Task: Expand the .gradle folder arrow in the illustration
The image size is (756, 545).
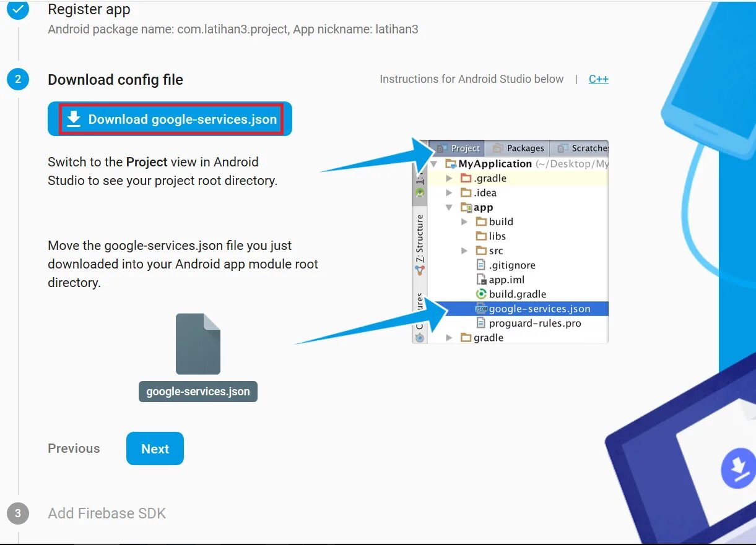Action: (450, 178)
